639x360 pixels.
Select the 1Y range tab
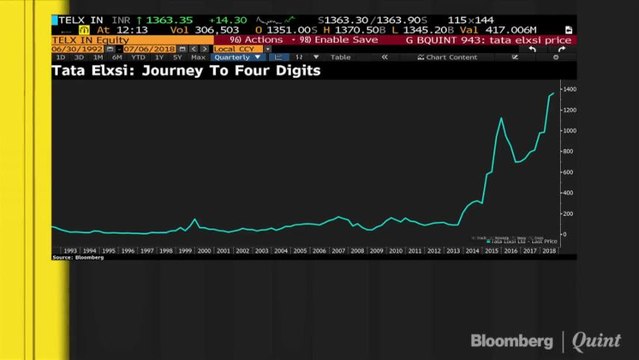tap(159, 57)
